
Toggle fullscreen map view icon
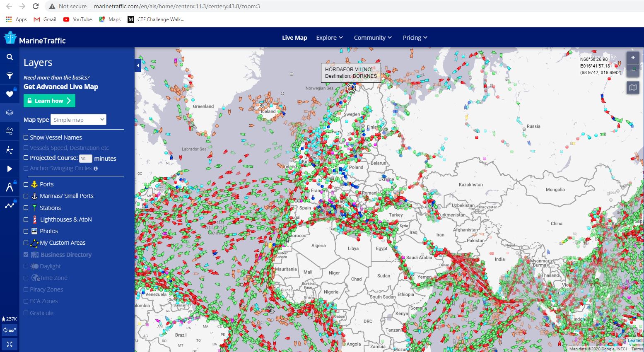(10, 344)
